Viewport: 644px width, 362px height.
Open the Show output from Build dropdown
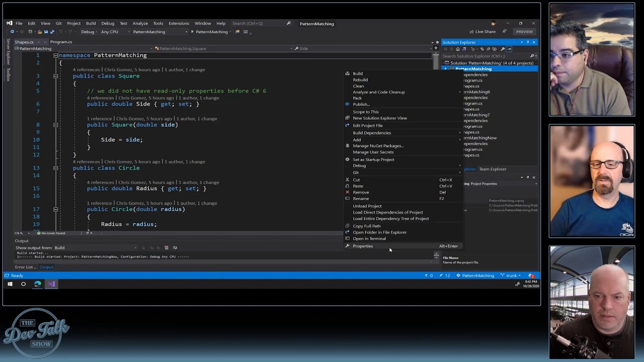tap(95, 247)
